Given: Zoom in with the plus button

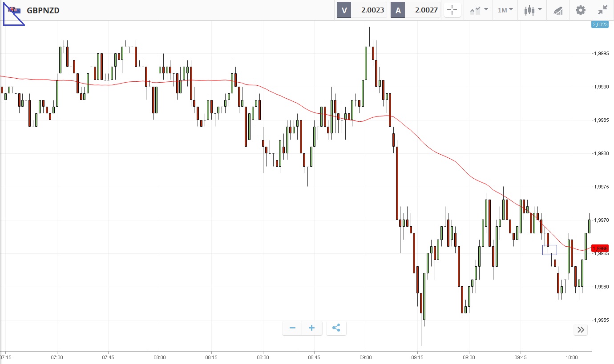Looking at the screenshot, I should coord(312,328).
